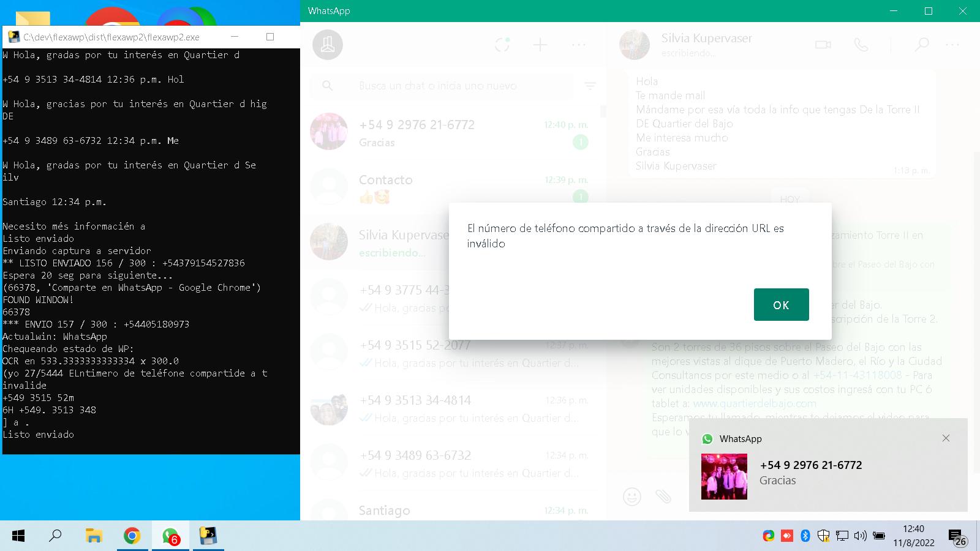Open chat list filter icon

590,86
